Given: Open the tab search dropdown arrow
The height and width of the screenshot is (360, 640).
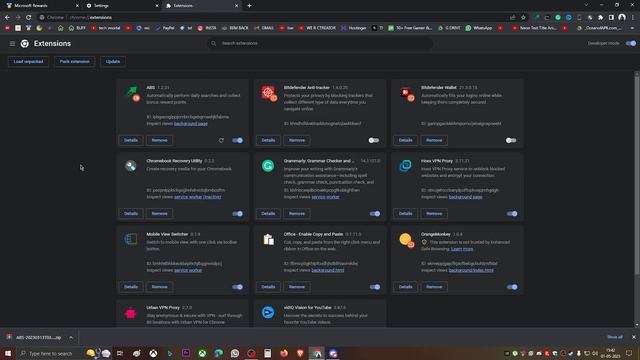Looking at the screenshot, I should coord(586,5).
